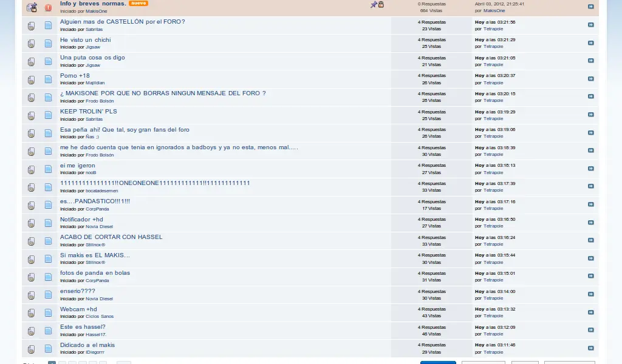Go to last post of 'Notificador +hd'

pos(590,222)
